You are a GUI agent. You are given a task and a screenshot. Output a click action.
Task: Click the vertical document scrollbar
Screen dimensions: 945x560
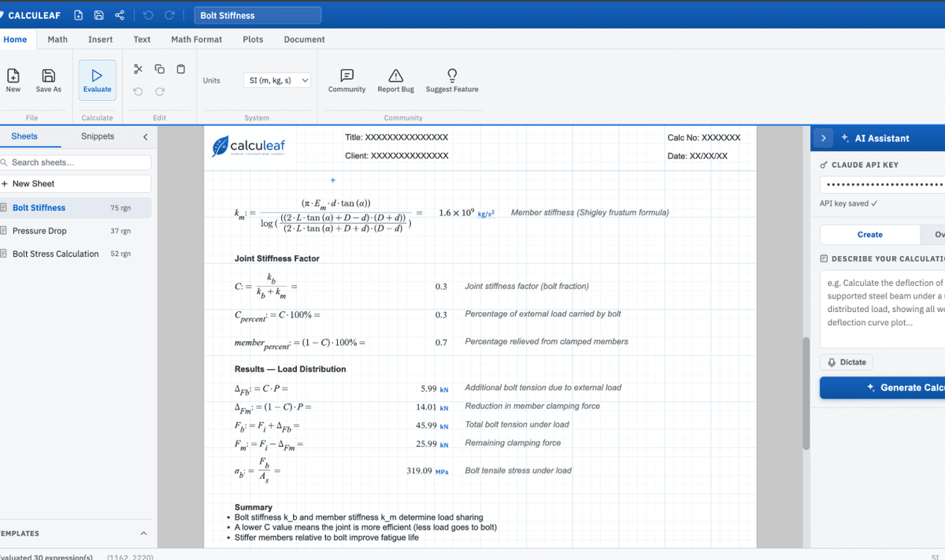[805, 394]
